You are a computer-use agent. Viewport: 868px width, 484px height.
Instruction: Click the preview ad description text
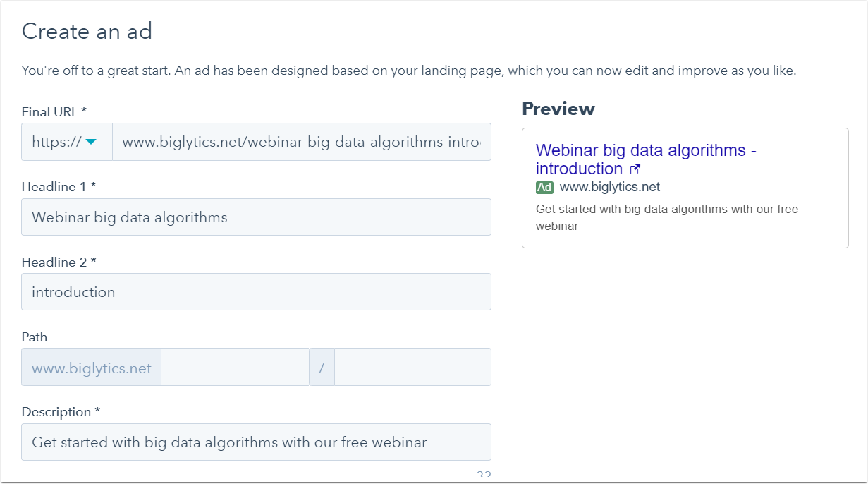667,217
